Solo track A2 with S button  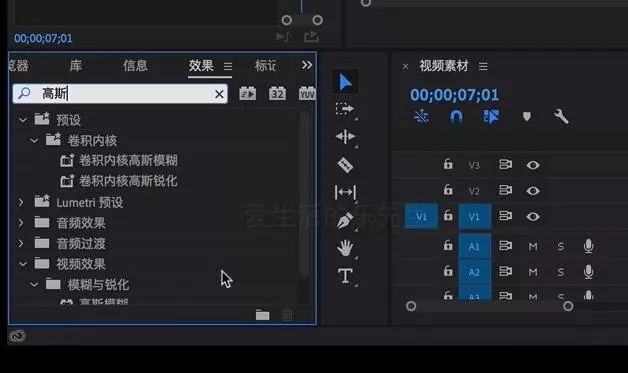[x=561, y=272]
